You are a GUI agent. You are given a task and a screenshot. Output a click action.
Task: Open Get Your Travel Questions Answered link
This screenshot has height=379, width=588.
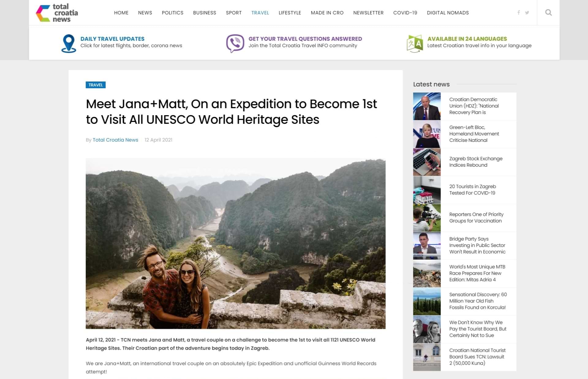click(305, 39)
